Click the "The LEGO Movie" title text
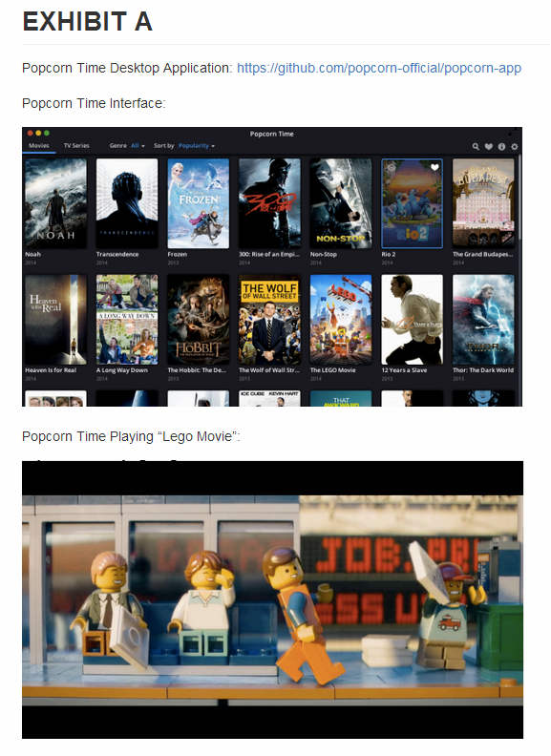 (x=333, y=370)
